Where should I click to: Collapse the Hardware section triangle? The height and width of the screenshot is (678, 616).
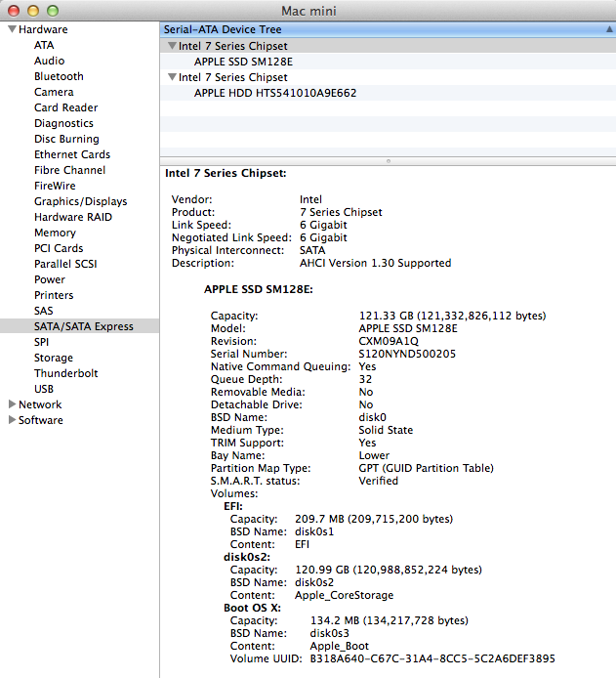pos(12,29)
